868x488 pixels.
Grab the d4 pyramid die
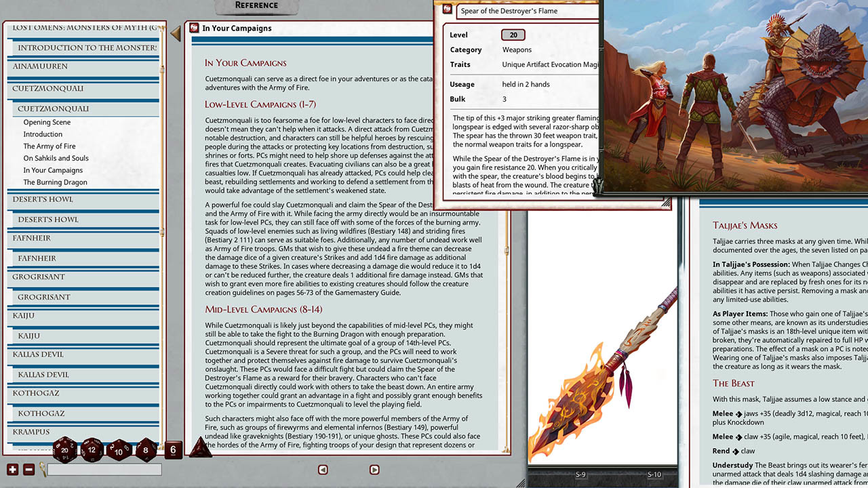[199, 447]
